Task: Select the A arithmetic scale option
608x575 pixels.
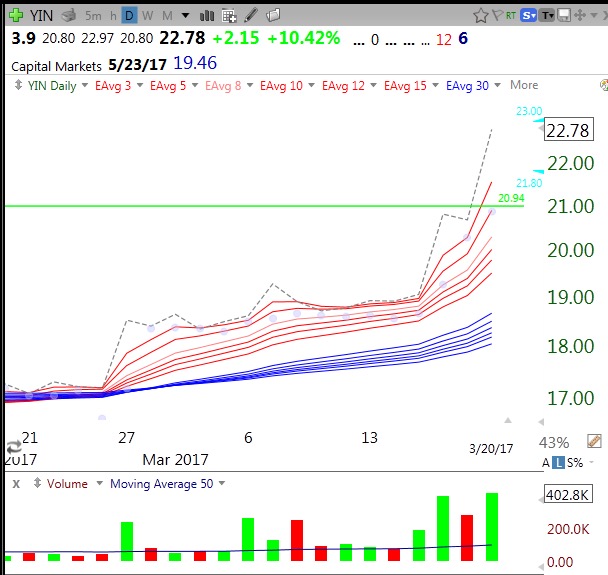Action: [546, 463]
